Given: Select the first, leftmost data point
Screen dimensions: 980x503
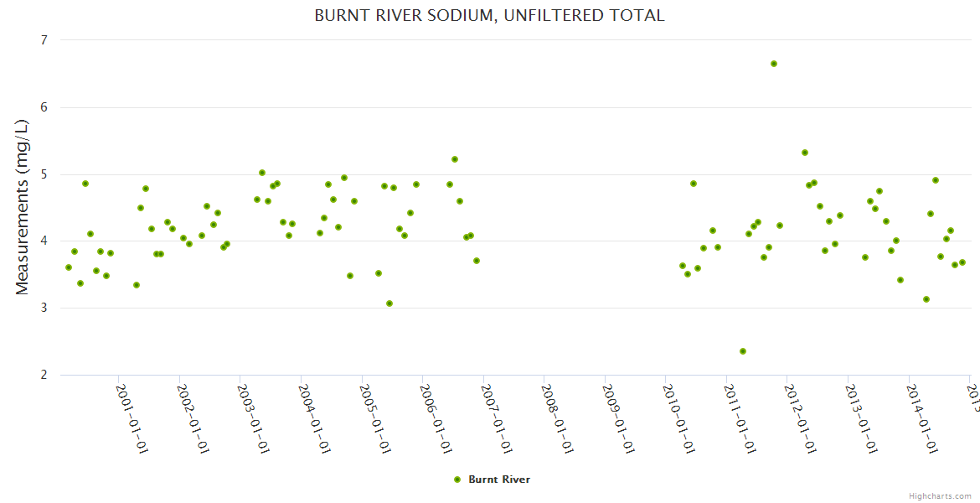Looking at the screenshot, I should click(x=69, y=267).
